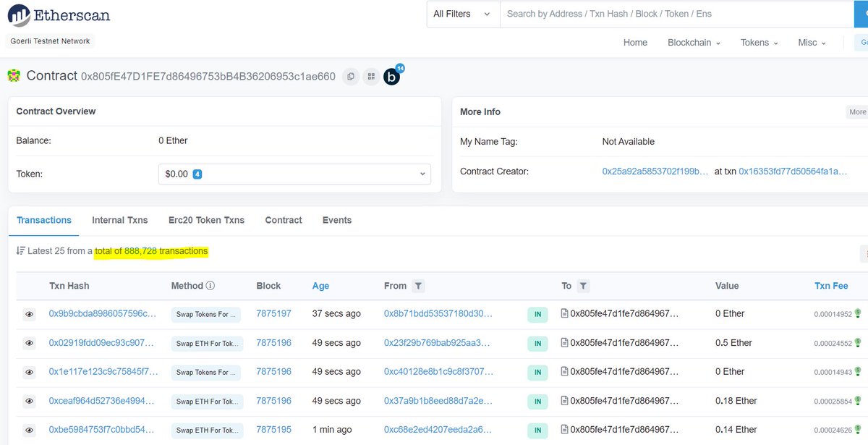
Task: Filter by the From column funnel icon
Action: point(418,286)
